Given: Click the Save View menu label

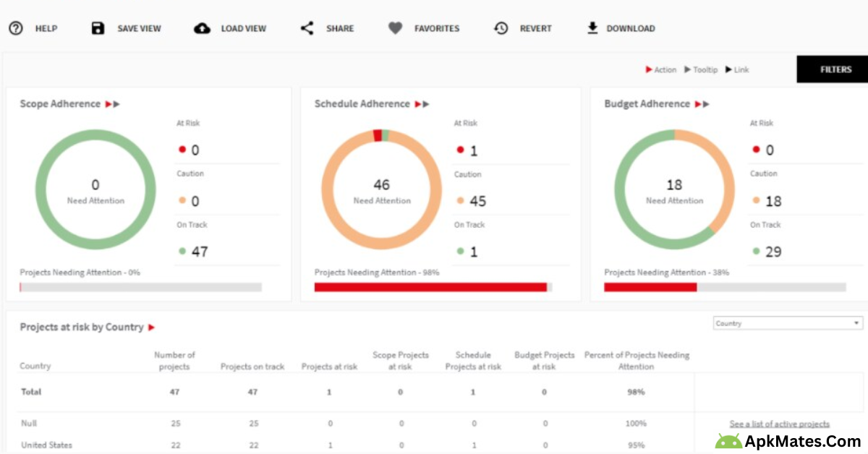Looking at the screenshot, I should point(139,29).
